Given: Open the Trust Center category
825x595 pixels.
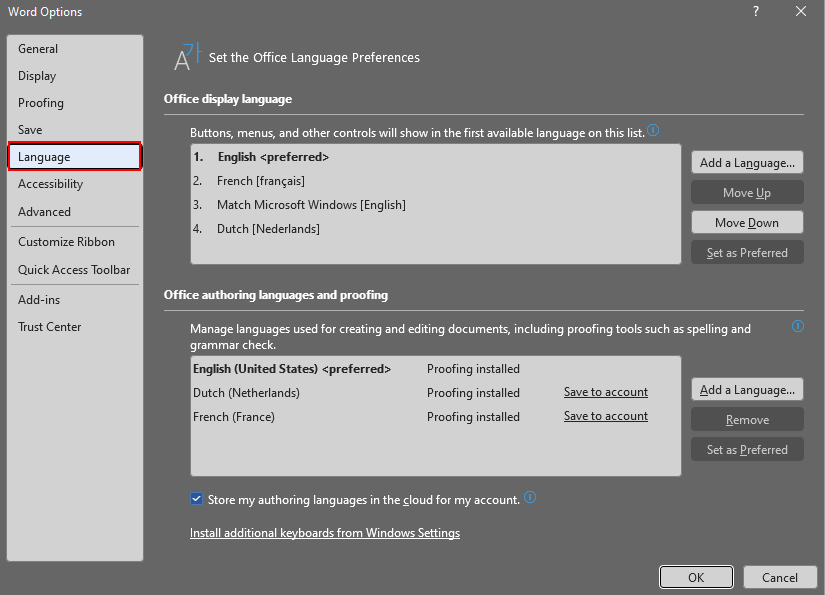Looking at the screenshot, I should pyautogui.click(x=75, y=327).
